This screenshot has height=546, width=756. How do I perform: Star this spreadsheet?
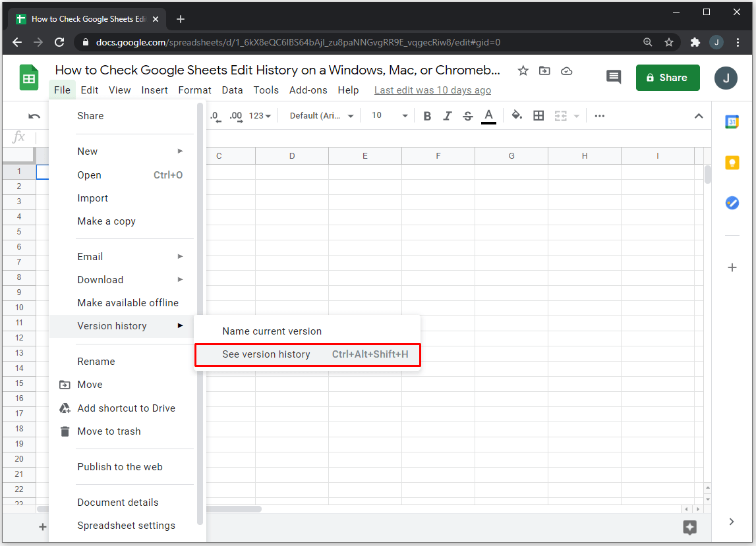point(523,70)
